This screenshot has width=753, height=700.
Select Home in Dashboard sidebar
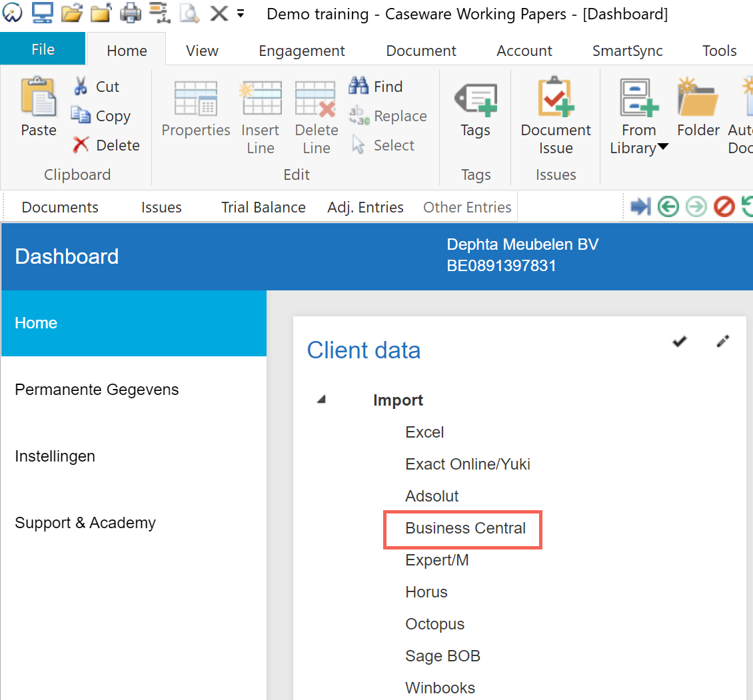coord(134,323)
